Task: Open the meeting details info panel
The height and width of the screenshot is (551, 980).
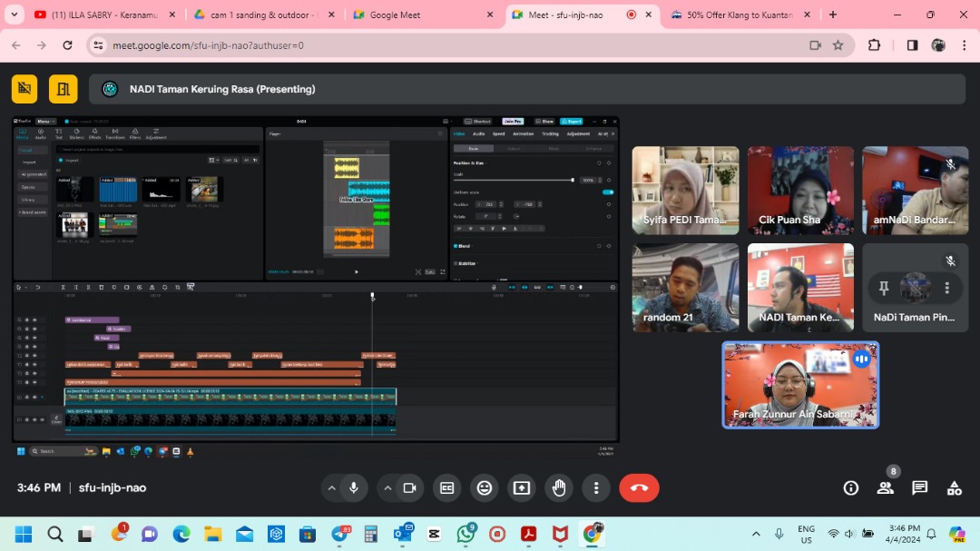Action: [850, 487]
